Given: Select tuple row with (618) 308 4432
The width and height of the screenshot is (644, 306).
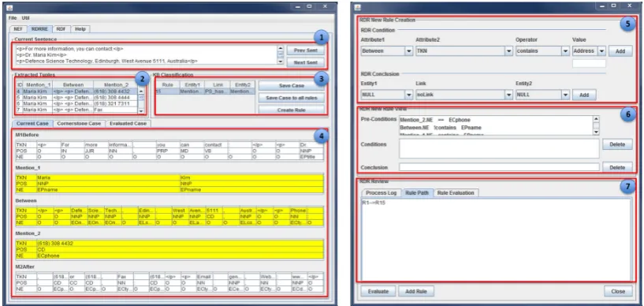Looking at the screenshot, I should pos(76,91).
